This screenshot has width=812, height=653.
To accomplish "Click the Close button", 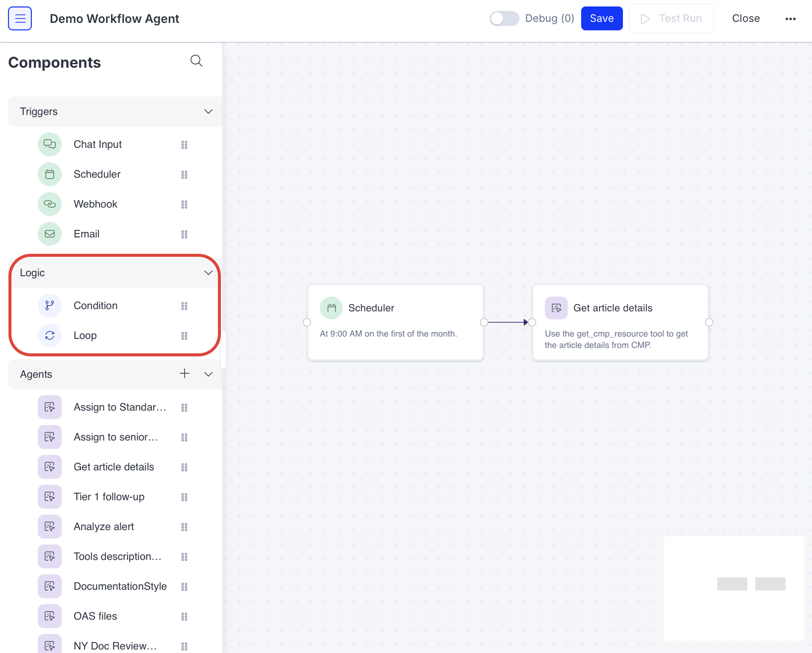I will click(x=745, y=18).
